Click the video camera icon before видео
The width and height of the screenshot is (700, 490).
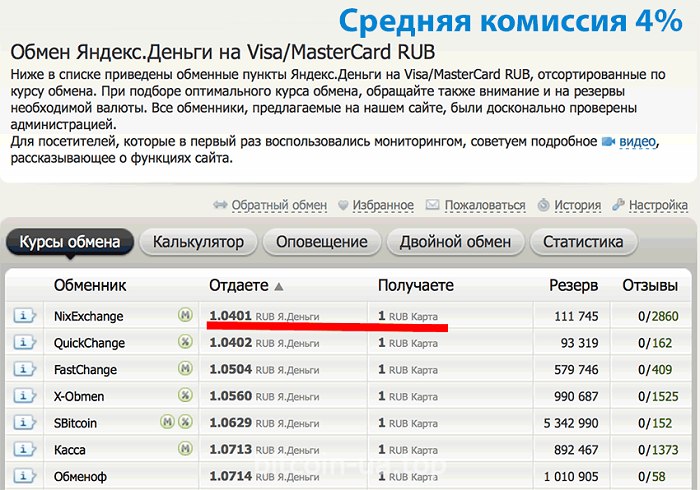coord(608,141)
